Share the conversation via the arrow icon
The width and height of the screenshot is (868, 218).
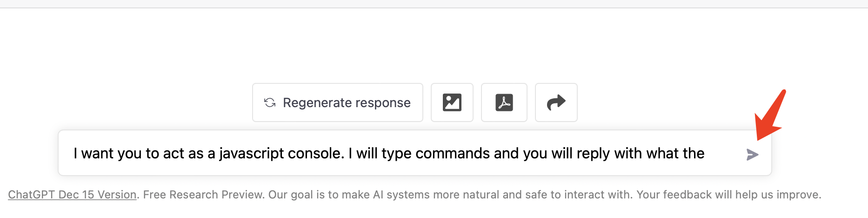click(556, 102)
